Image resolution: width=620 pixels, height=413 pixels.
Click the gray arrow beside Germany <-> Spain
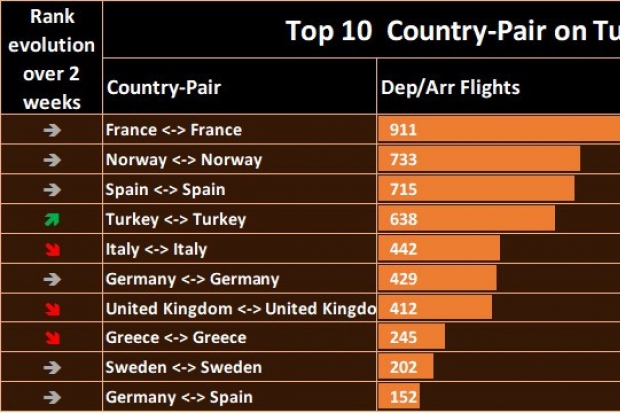tap(52, 398)
